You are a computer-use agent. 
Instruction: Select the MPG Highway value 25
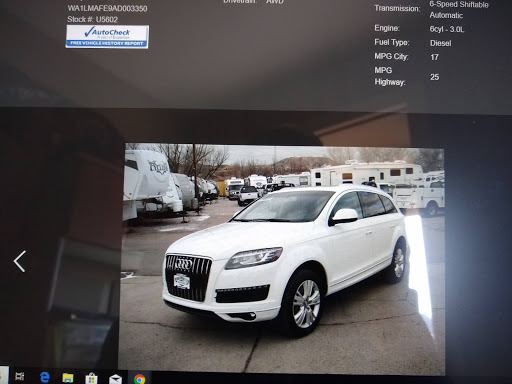tap(434, 77)
